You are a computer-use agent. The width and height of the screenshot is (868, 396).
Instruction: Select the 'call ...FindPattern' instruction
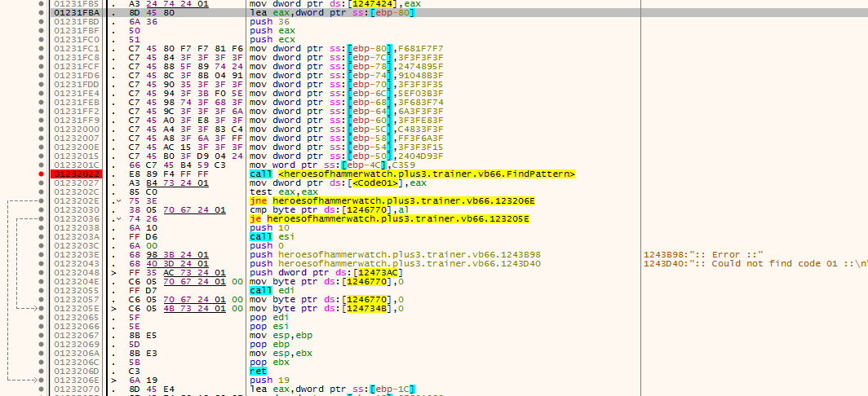[x=413, y=174]
